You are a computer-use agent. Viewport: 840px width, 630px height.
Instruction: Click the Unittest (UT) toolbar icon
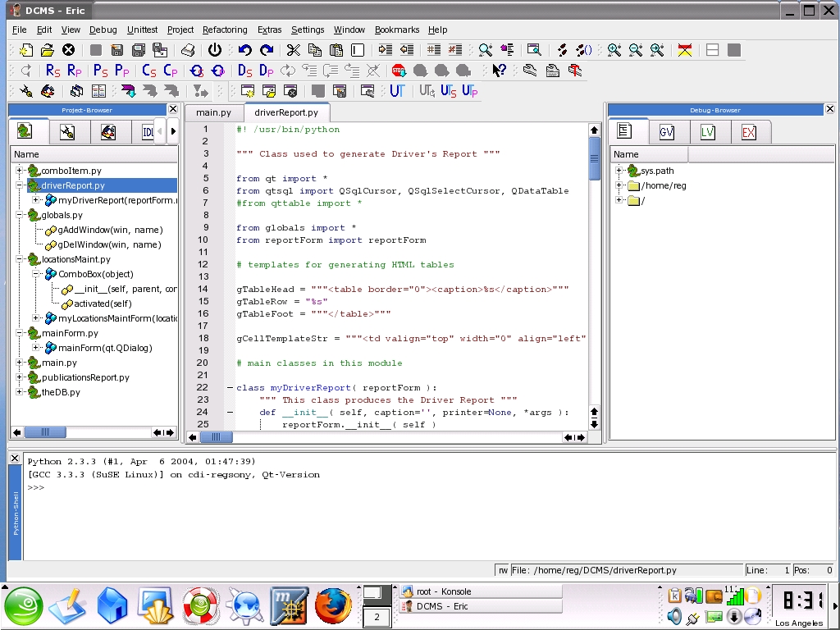click(x=398, y=91)
